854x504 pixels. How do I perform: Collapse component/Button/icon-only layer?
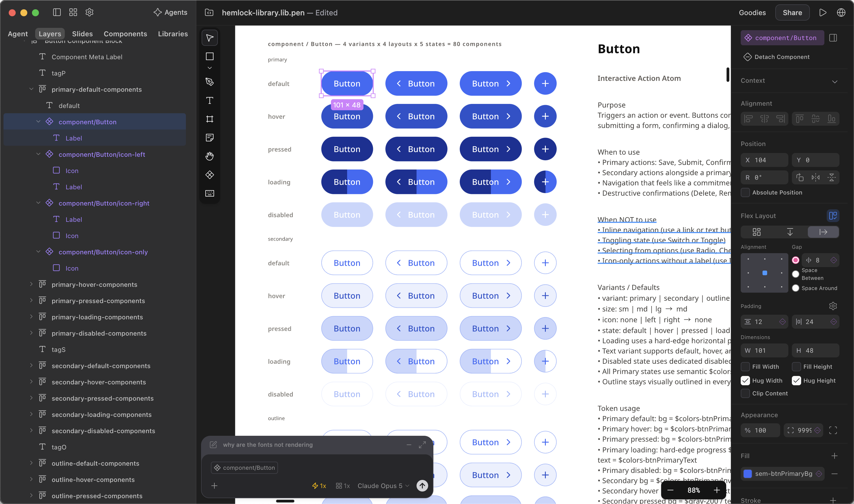[38, 252]
